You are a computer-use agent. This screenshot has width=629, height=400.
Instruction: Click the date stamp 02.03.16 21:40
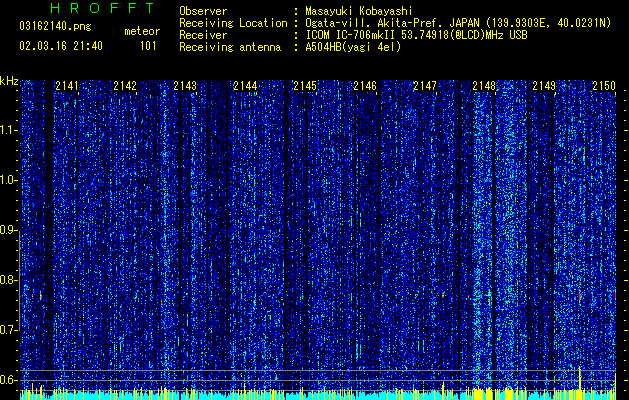pos(61,46)
